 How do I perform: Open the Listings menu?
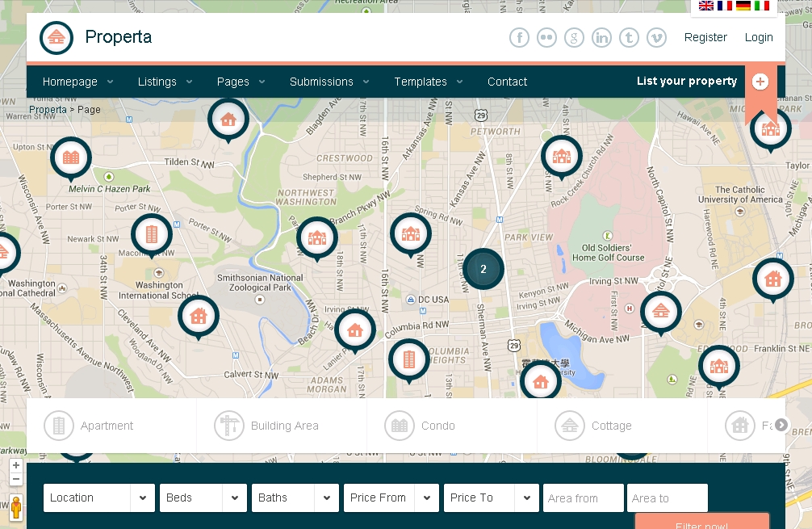(x=165, y=82)
